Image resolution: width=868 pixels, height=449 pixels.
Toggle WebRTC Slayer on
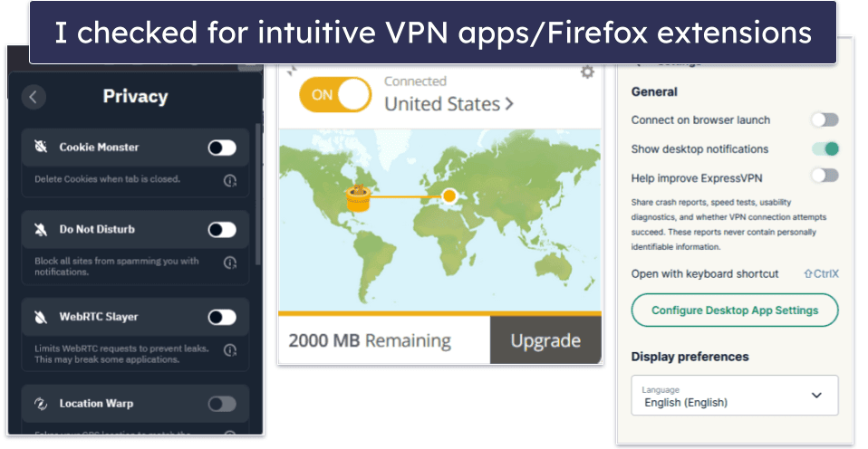[222, 317]
